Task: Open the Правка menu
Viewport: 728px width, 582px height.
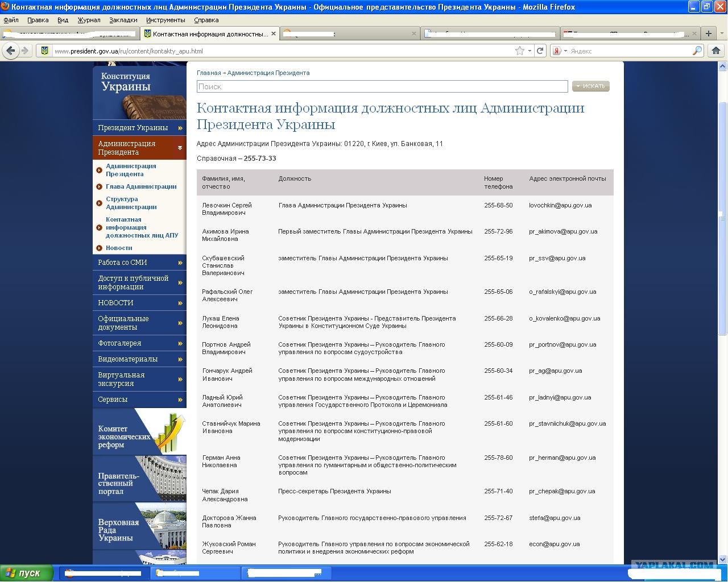Action: 38,20
